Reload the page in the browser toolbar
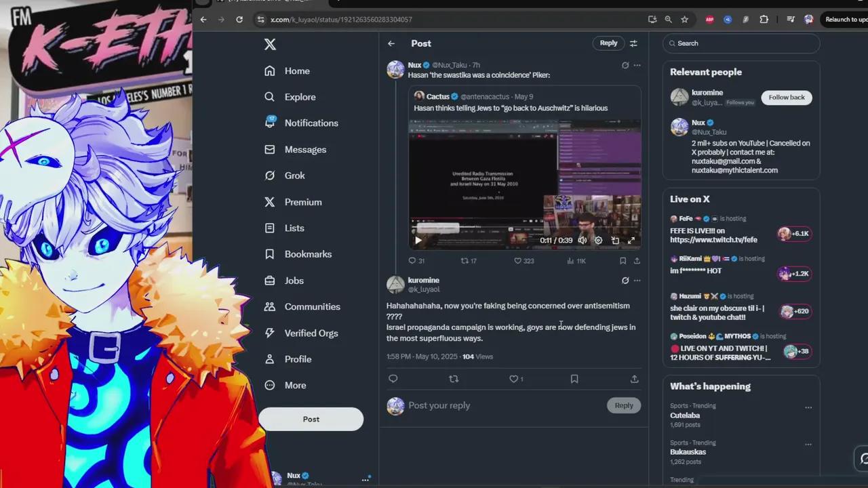 point(239,20)
